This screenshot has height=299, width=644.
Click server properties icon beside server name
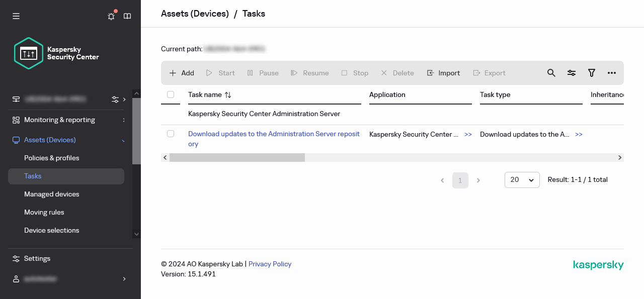click(x=115, y=99)
